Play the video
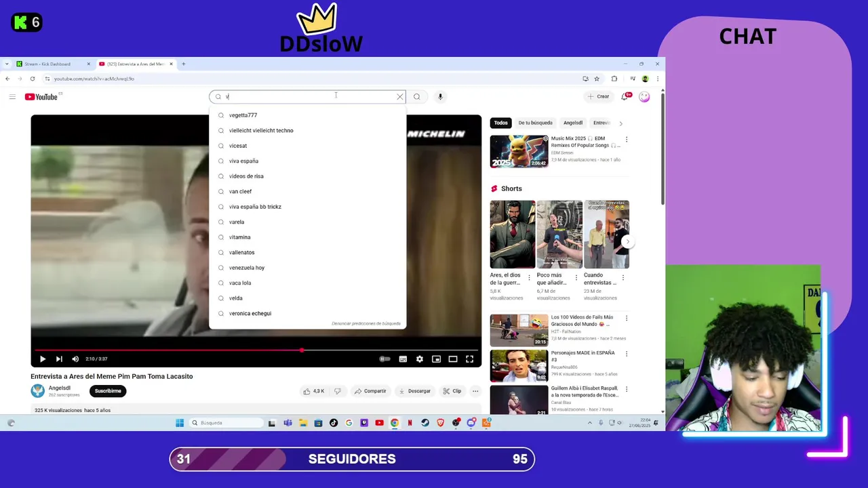This screenshot has width=868, height=488. pyautogui.click(x=42, y=359)
